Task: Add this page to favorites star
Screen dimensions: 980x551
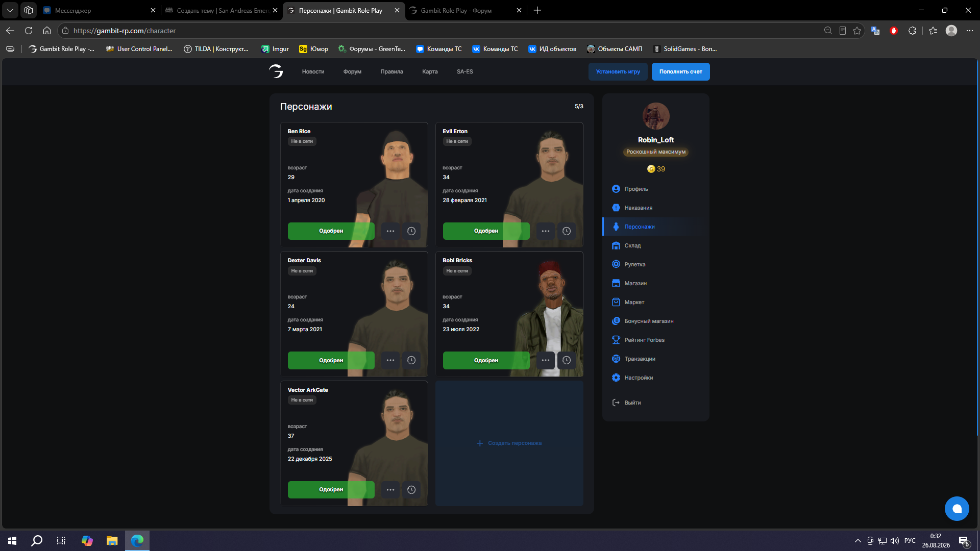Action: point(857,31)
